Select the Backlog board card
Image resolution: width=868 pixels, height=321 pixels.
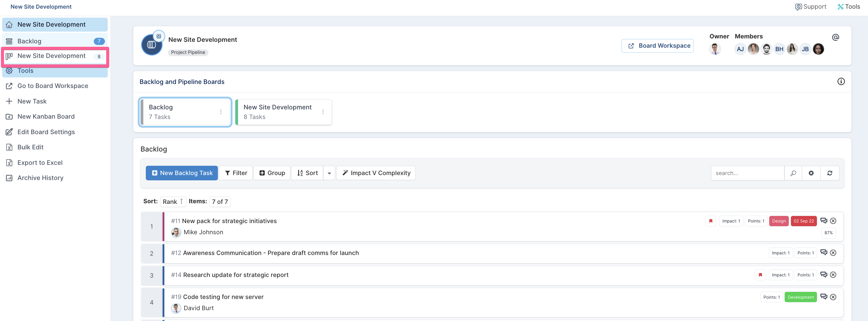185,112
